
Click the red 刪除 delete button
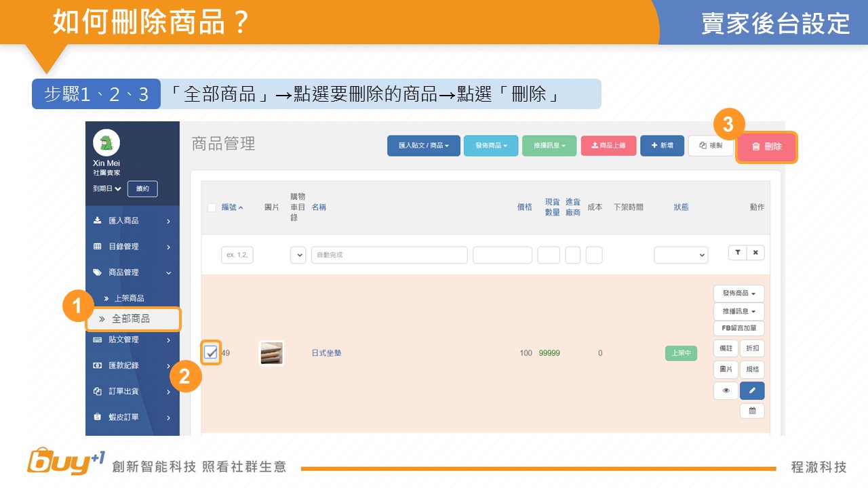[766, 147]
